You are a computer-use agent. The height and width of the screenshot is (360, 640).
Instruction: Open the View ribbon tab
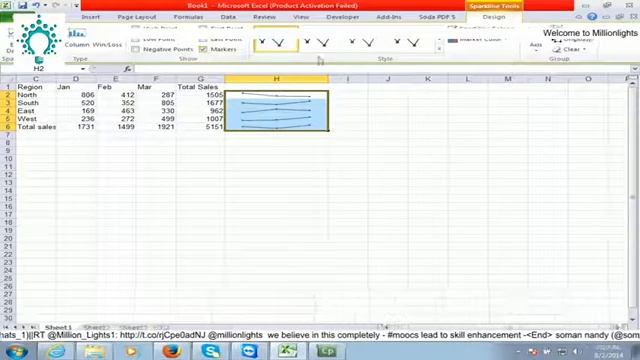(301, 17)
